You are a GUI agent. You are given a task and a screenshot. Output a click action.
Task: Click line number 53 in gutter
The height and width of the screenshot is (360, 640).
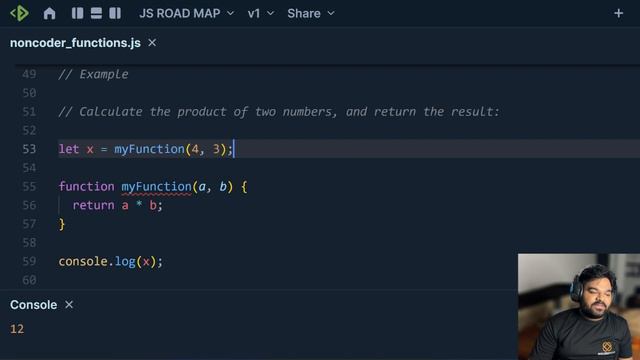29,149
